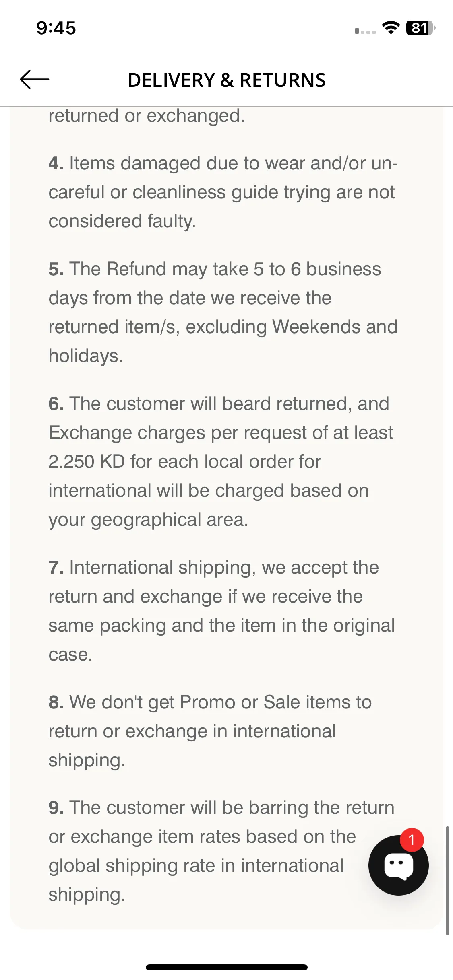The height and width of the screenshot is (980, 453).
Task: Tap item 9 about global shipping rate
Action: pos(221,851)
